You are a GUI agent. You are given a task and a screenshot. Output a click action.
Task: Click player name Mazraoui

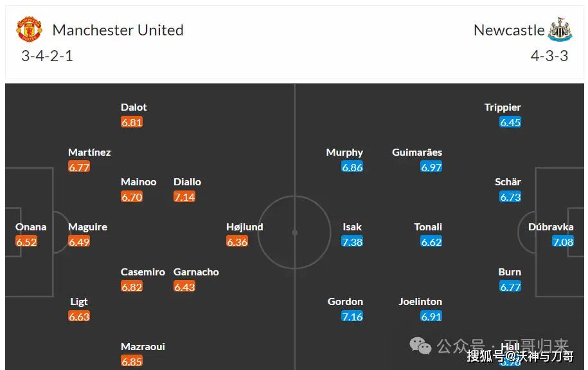[x=143, y=346]
